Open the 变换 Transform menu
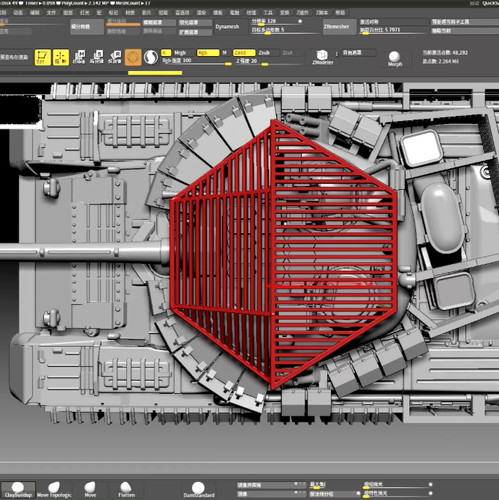Viewport: 499px width, 500px height. click(x=284, y=13)
